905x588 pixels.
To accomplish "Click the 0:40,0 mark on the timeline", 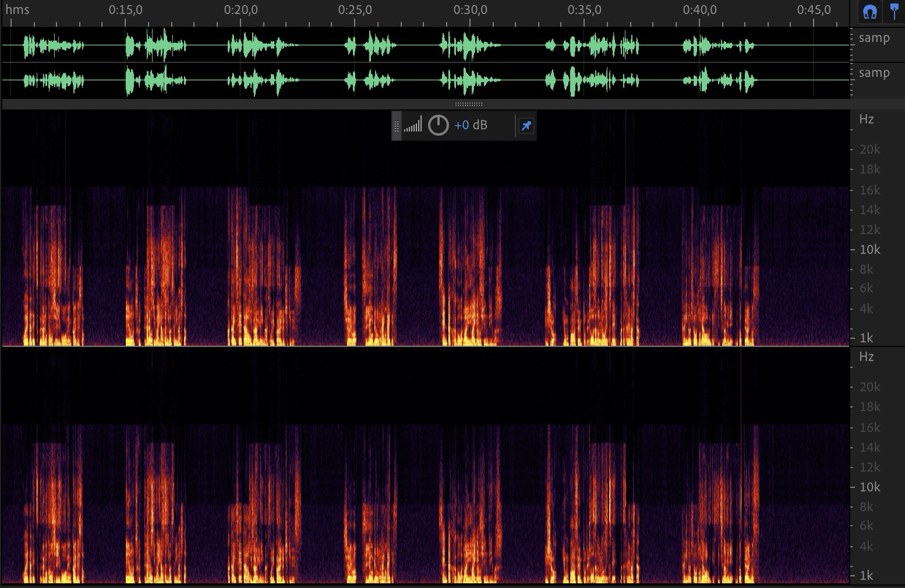I will click(699, 10).
